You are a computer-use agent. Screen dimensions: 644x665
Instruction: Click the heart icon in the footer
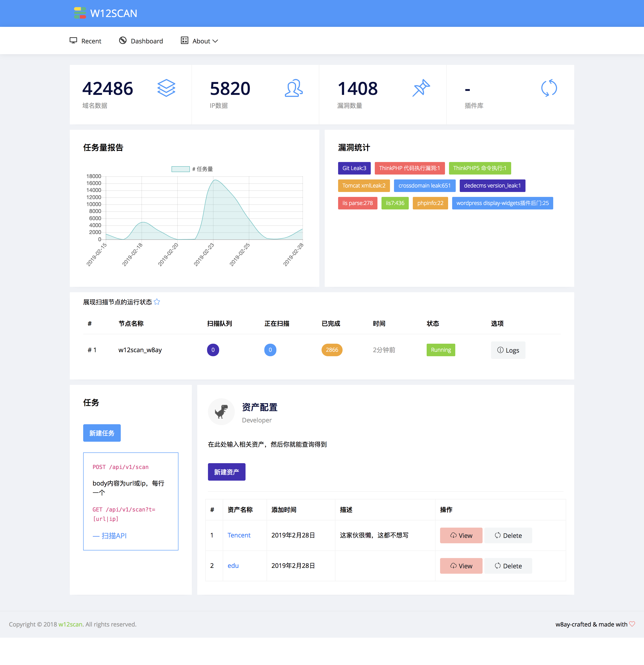coord(632,624)
